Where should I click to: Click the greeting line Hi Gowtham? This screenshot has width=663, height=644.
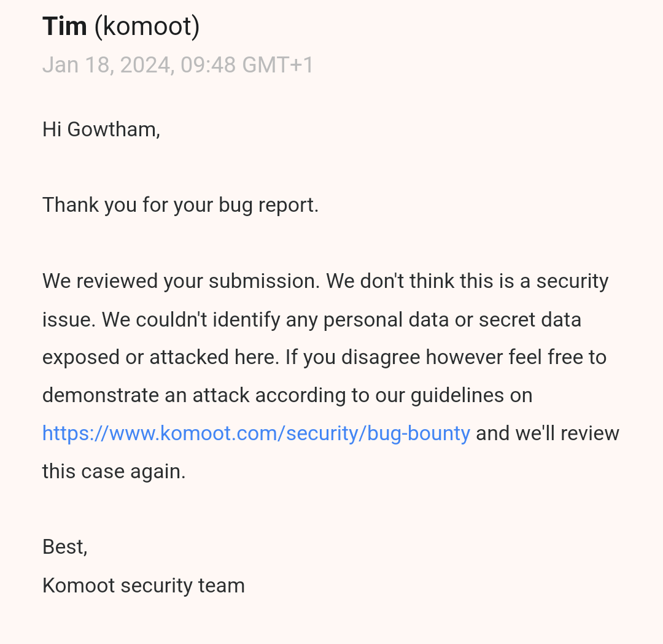pyautogui.click(x=101, y=130)
